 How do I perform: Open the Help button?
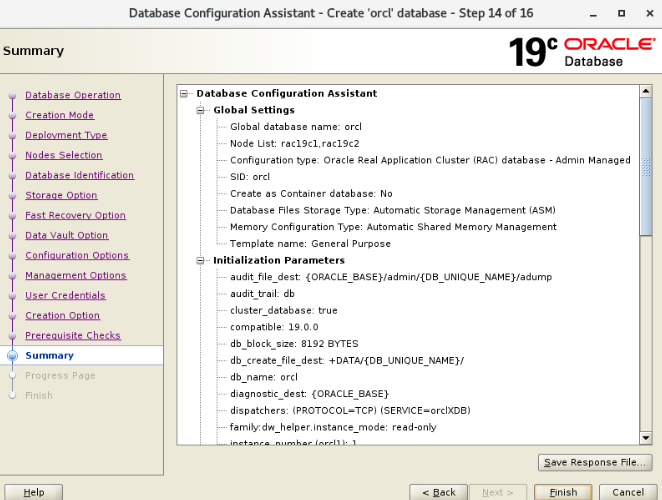coord(33,492)
